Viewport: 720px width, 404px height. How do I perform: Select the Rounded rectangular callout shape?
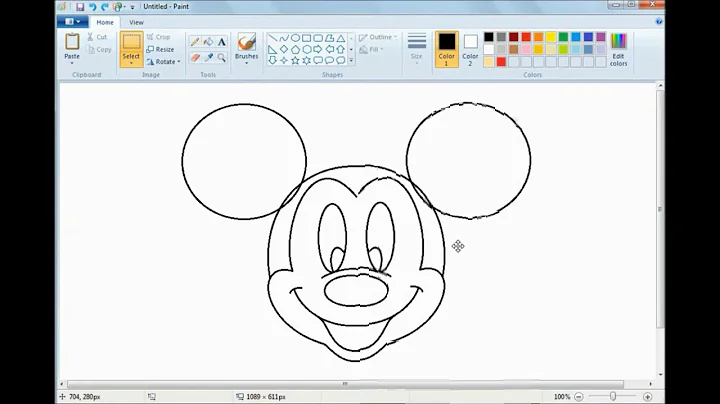pos(318,60)
